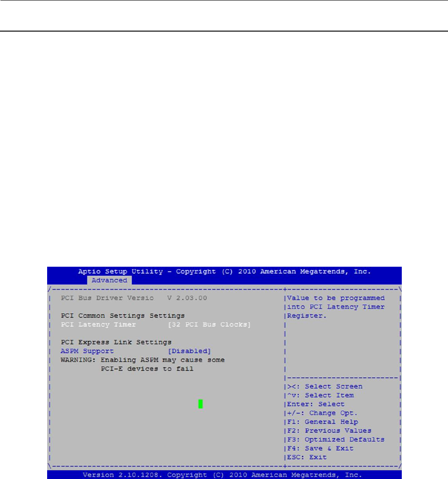
Task: Select the ASPM Support setting label
Action: (87, 351)
